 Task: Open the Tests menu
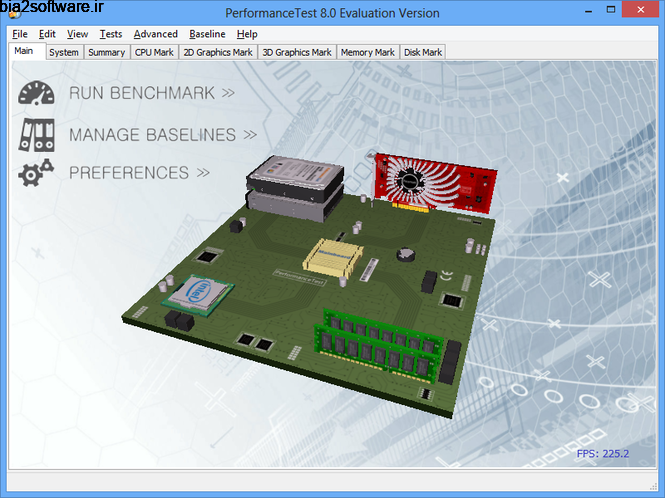[x=111, y=34]
